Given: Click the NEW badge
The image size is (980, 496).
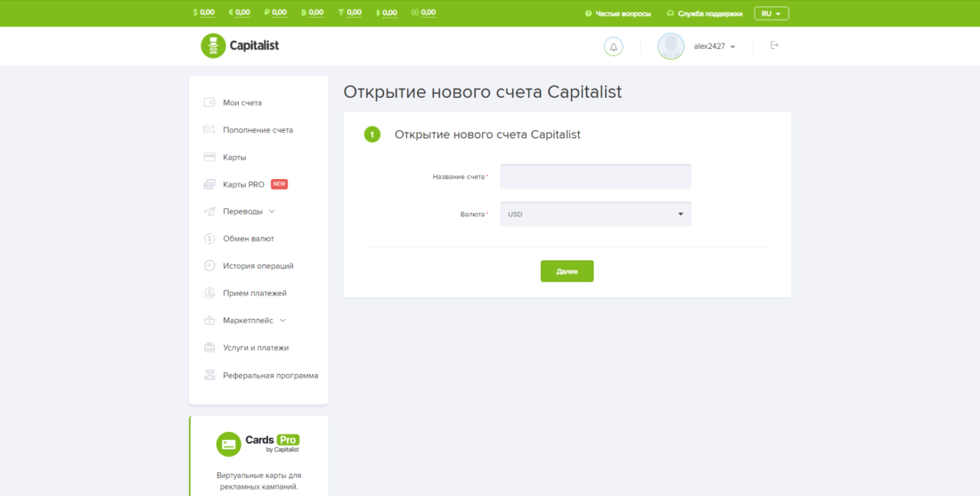Looking at the screenshot, I should tap(280, 184).
